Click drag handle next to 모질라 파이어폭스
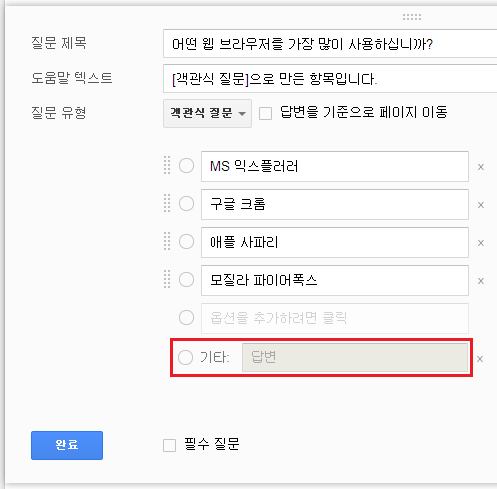Image resolution: width=497 pixels, height=489 pixels. tap(167, 279)
